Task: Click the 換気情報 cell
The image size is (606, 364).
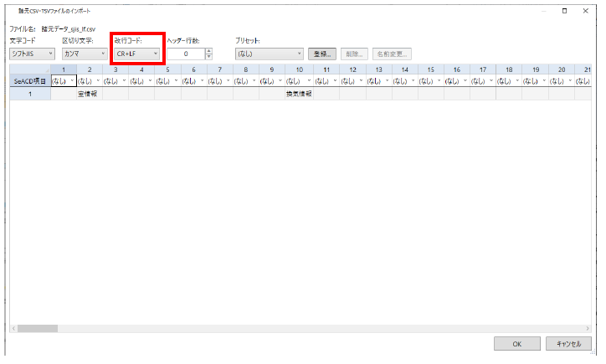Action: point(299,95)
